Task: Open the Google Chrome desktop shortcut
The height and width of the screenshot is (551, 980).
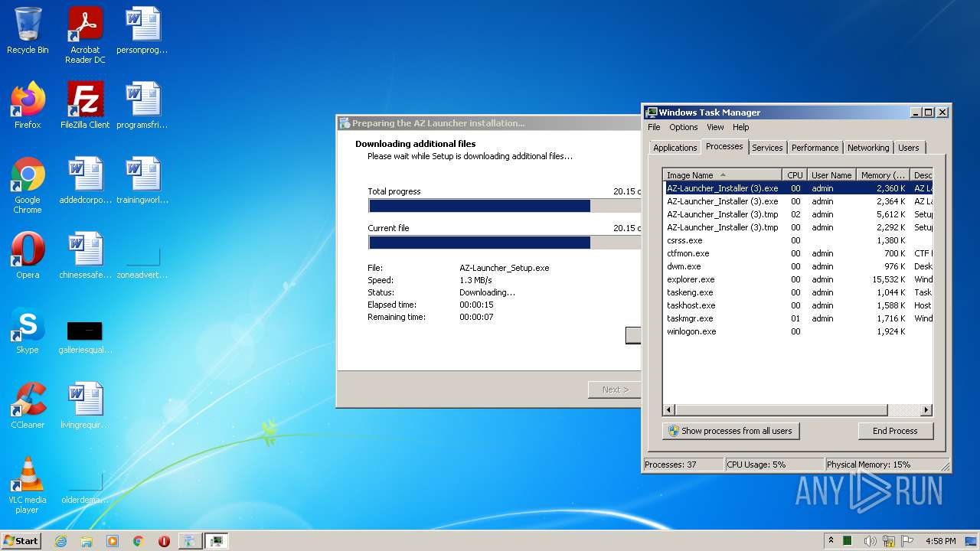Action: pyautogui.click(x=28, y=185)
